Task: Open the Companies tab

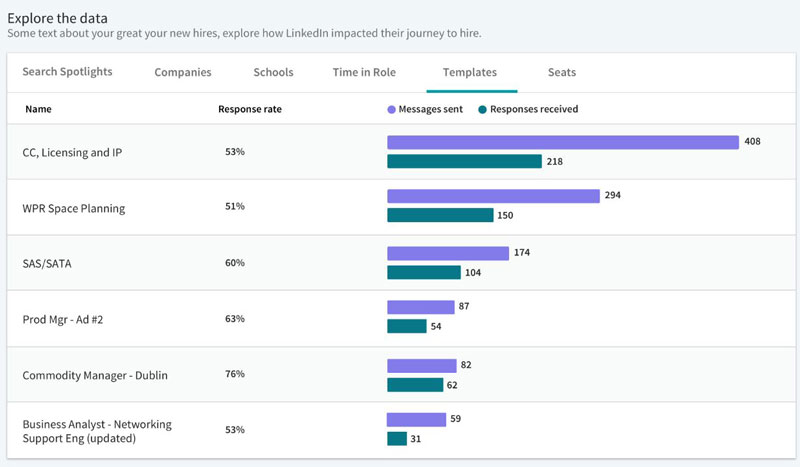Action: pyautogui.click(x=183, y=72)
